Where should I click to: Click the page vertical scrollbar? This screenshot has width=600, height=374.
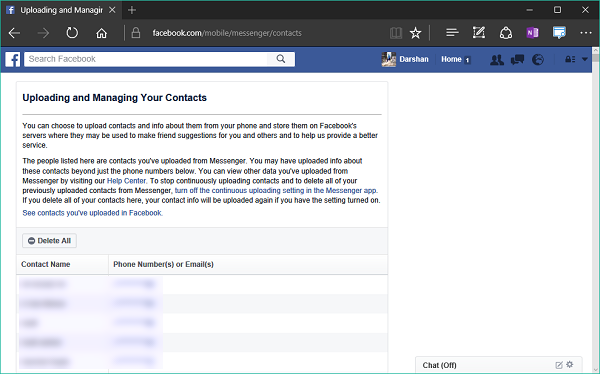(x=596, y=210)
